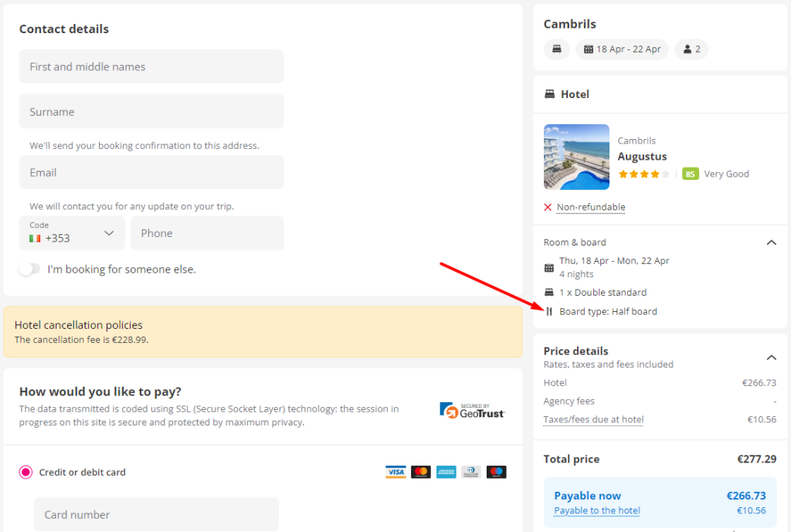
Task: Collapse the Price details section
Action: [770, 357]
